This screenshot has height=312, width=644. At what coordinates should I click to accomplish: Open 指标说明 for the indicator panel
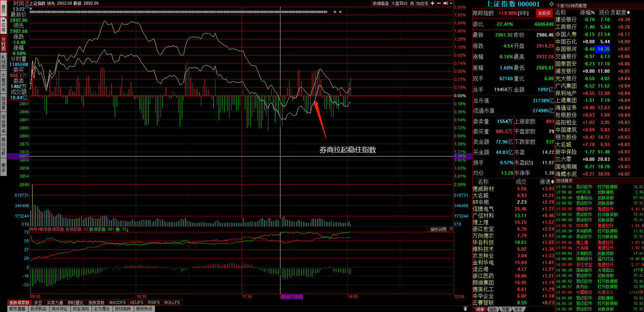(438, 229)
